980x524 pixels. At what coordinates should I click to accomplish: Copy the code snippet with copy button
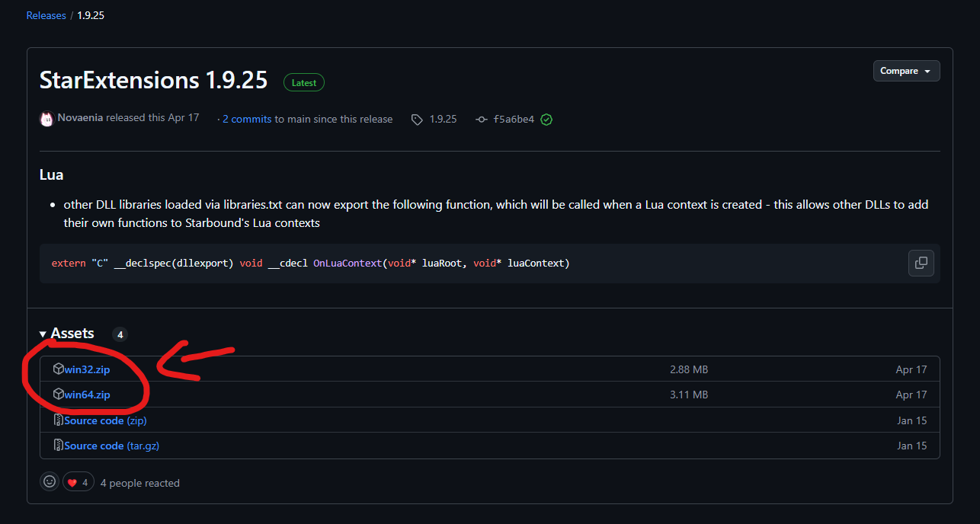click(921, 263)
